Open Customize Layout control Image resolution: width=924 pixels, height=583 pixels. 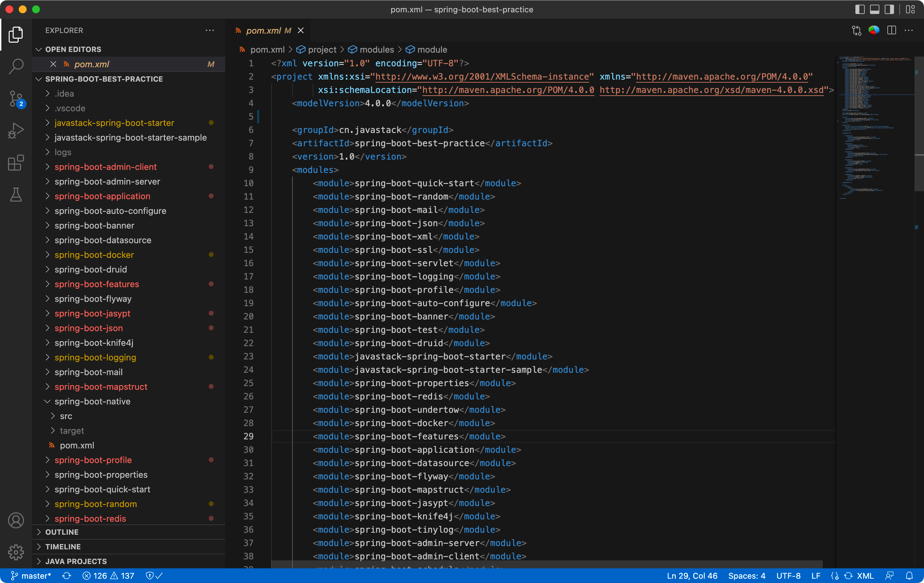tap(910, 9)
